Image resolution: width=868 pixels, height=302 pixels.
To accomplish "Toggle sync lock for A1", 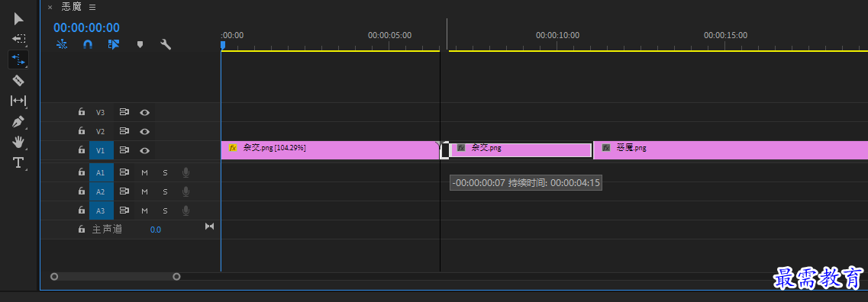I will [x=124, y=172].
